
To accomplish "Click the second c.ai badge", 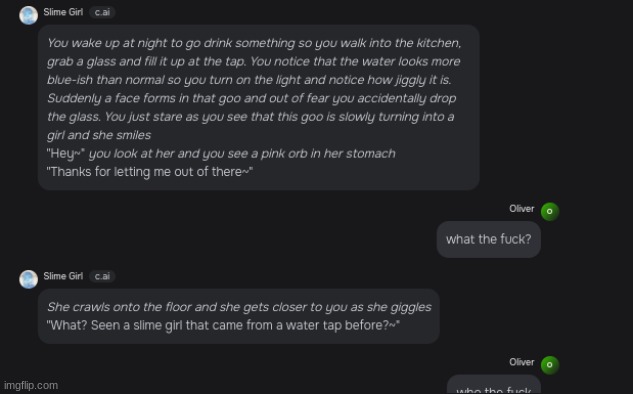I will [x=102, y=276].
